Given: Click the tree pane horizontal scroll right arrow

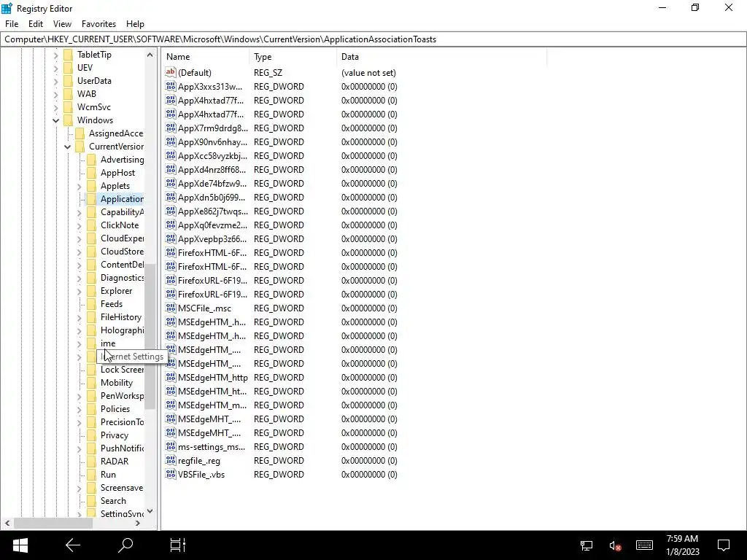Looking at the screenshot, I should pos(138,523).
